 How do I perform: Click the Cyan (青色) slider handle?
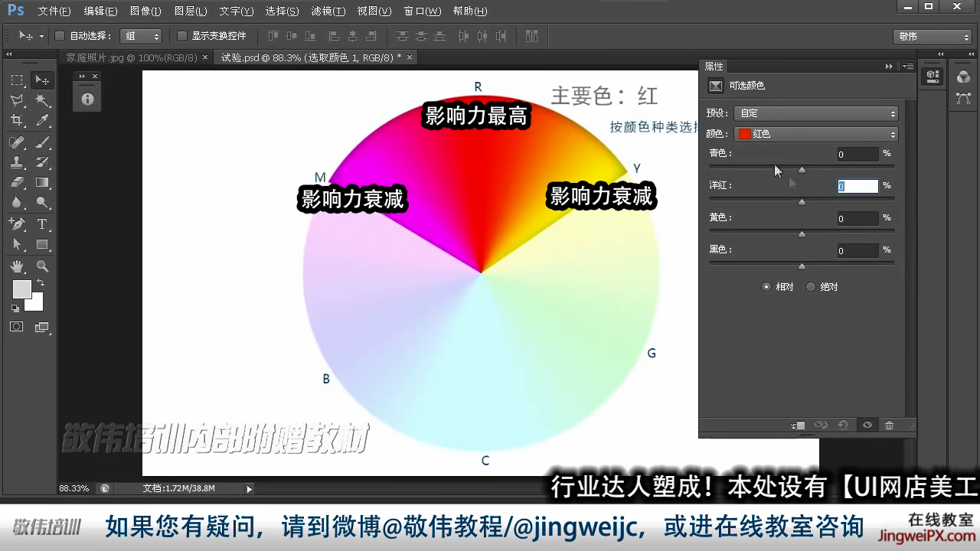coord(802,170)
